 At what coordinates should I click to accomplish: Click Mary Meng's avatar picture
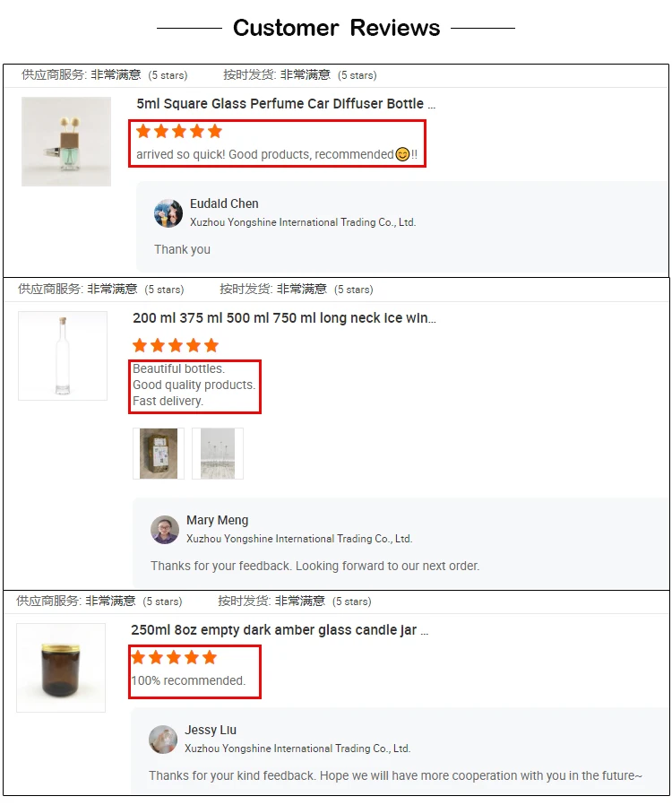[165, 530]
